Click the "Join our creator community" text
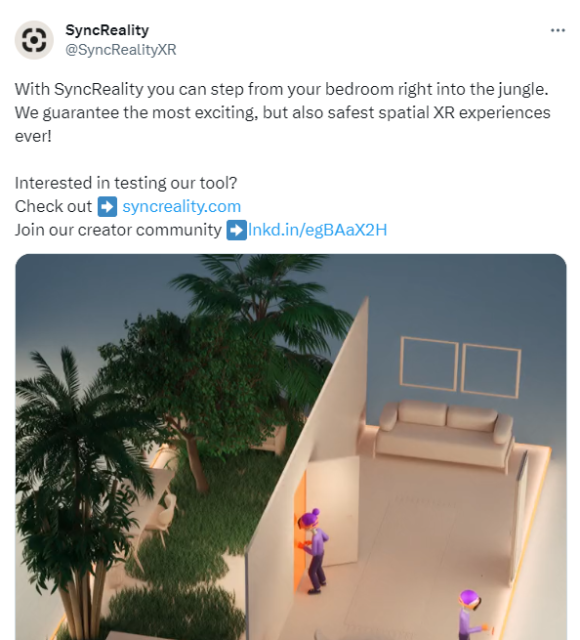580x640 pixels. click(118, 230)
